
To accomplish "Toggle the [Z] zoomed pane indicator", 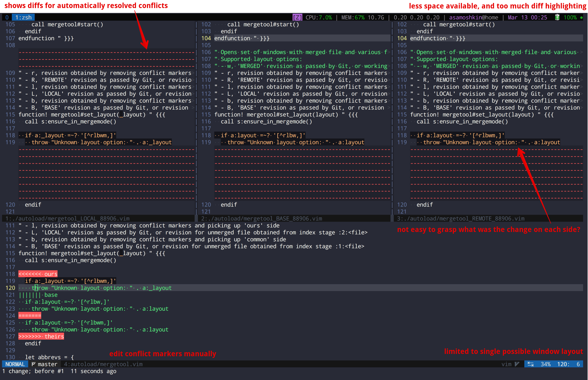I will [x=297, y=17].
